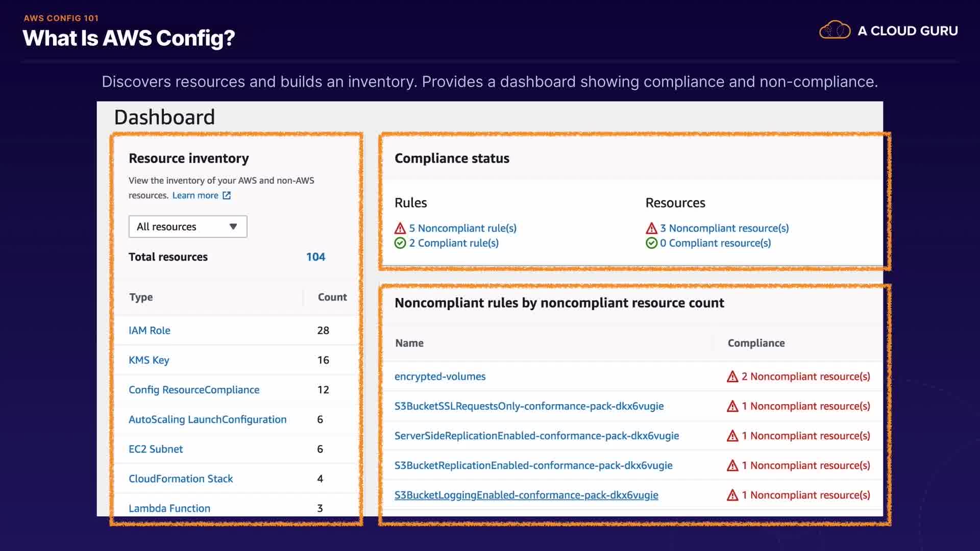Click warning icon beside 3 Noncompliant resource(s)
This screenshot has height=551, width=980.
tap(651, 228)
